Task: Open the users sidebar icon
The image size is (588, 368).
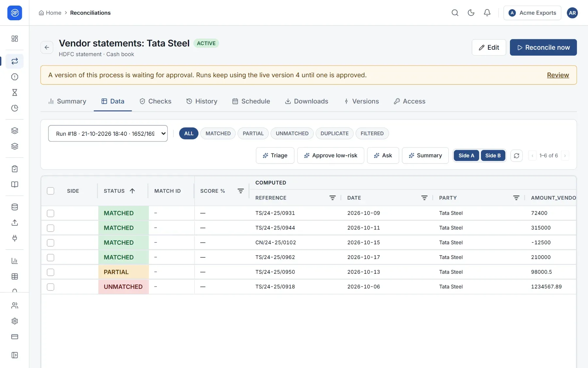Action: (15, 306)
